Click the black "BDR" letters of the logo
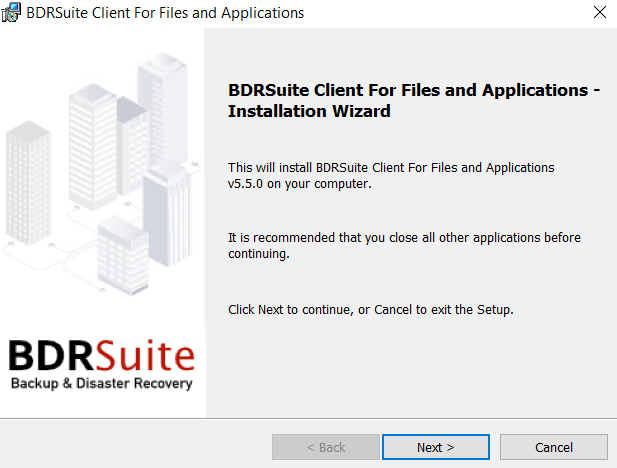The image size is (617, 468). click(x=52, y=355)
